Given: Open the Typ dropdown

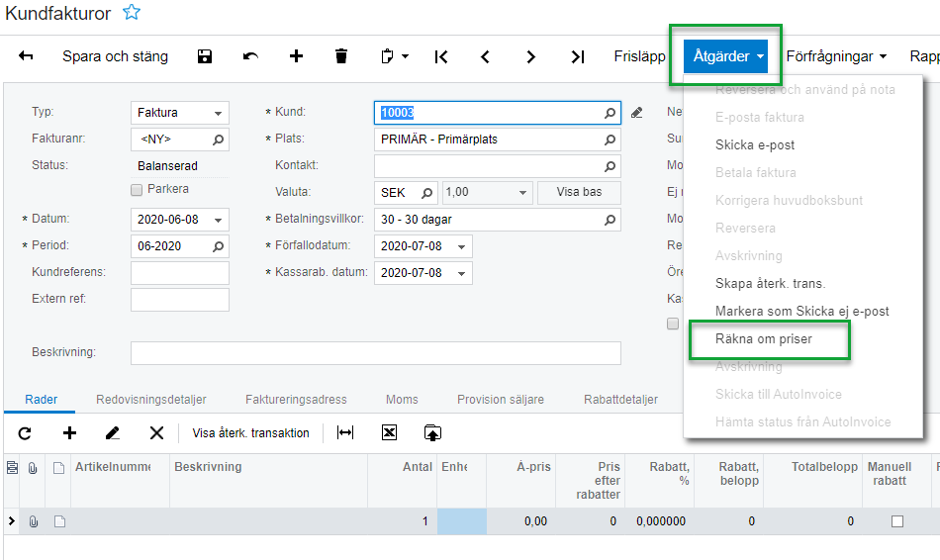Looking at the screenshot, I should pos(219,113).
